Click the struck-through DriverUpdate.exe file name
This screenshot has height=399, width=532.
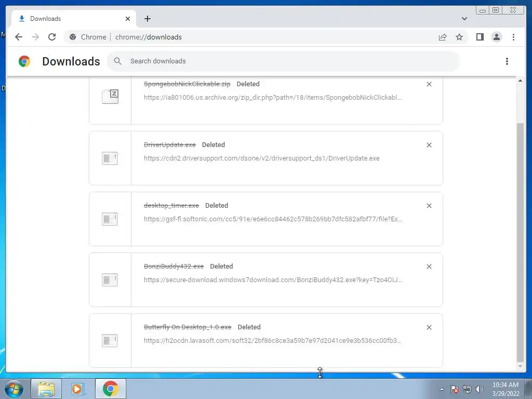[x=170, y=144]
